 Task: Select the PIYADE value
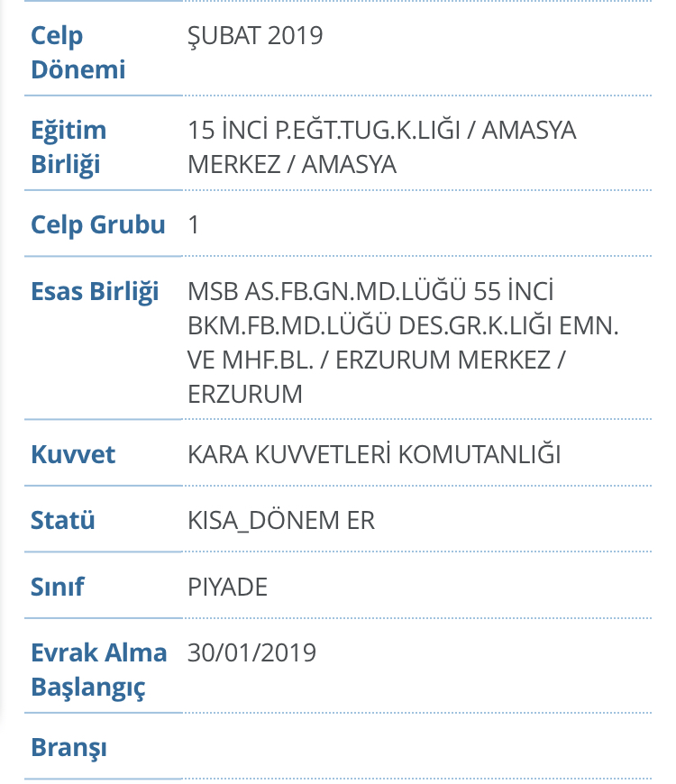[227, 587]
